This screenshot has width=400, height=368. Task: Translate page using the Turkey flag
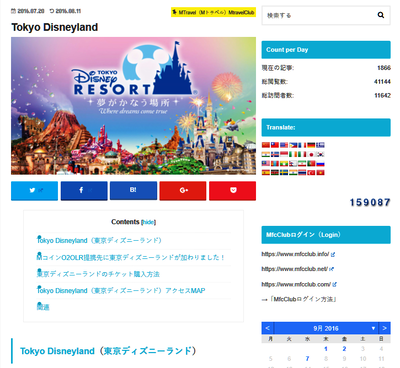click(311, 172)
